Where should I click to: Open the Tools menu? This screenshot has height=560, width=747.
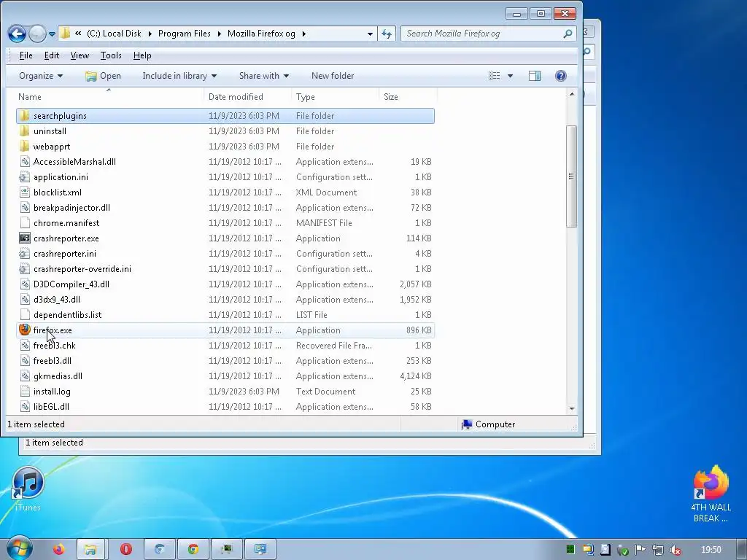111,55
